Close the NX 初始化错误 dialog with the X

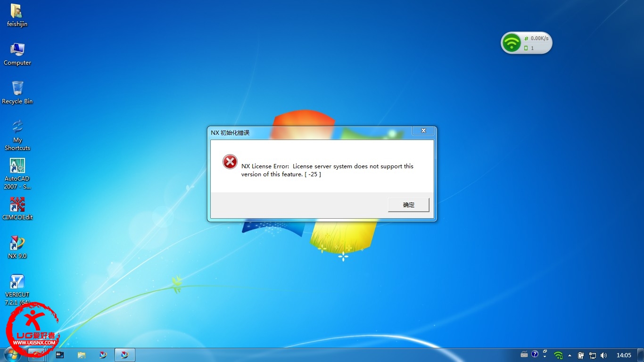(423, 131)
